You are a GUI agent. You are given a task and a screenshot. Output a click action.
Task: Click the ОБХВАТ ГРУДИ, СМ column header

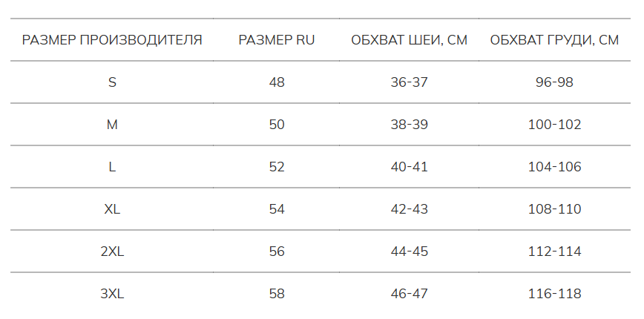[x=554, y=40]
